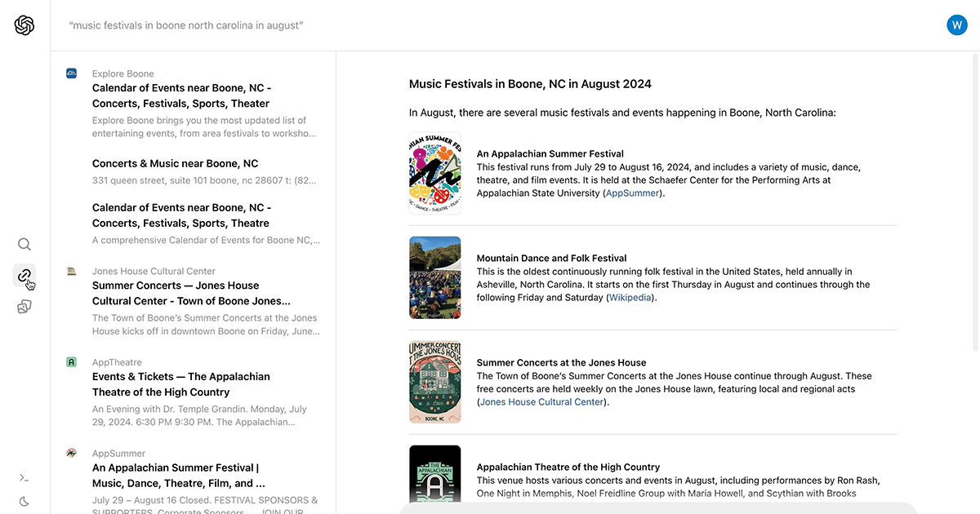Select the link sources icon in sidebar
Screen dimensions: 980x514
24,275
